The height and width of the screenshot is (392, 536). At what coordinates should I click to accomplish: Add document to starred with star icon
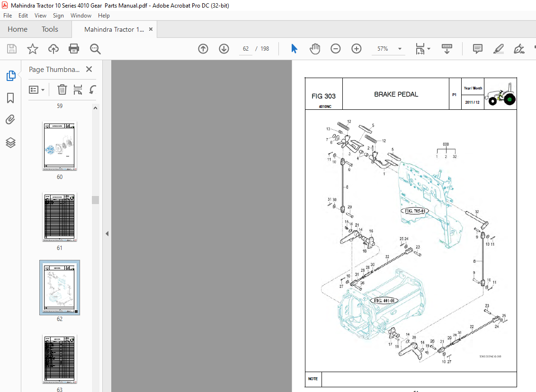[x=33, y=49]
